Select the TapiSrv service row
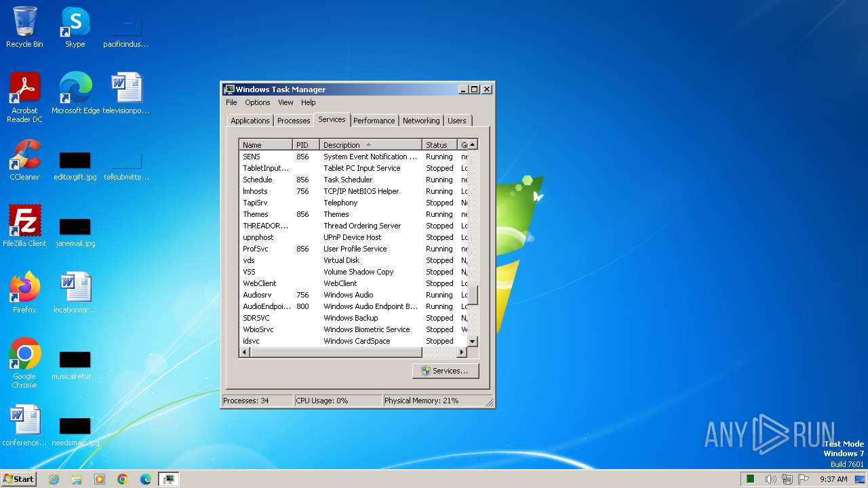The height and width of the screenshot is (488, 868). pyautogui.click(x=353, y=203)
